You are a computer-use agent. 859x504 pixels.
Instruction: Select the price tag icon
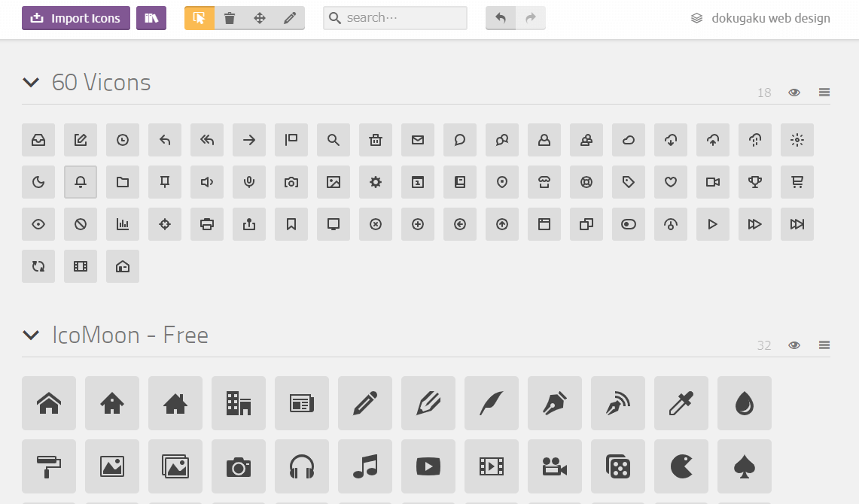point(629,182)
